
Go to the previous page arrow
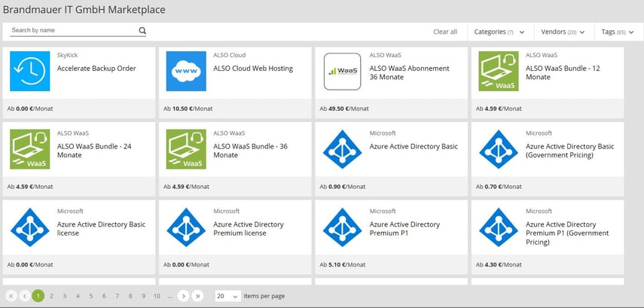(x=25, y=296)
